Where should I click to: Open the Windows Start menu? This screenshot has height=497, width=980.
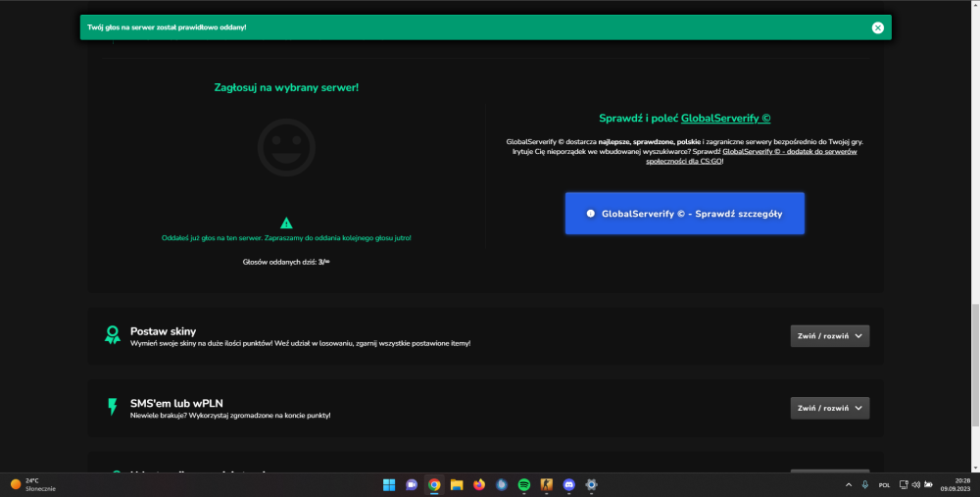tap(389, 485)
